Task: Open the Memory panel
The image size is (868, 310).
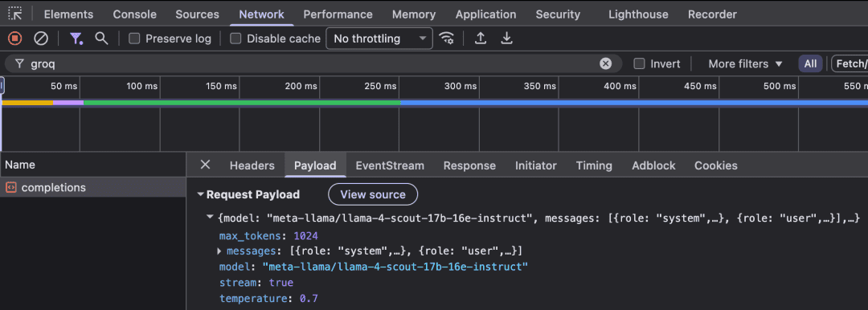Action: click(414, 14)
